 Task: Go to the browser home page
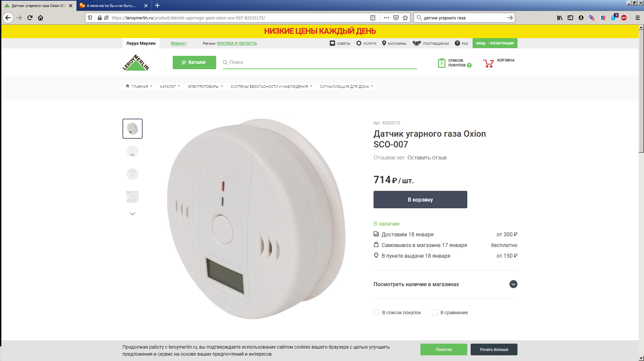(41, 18)
